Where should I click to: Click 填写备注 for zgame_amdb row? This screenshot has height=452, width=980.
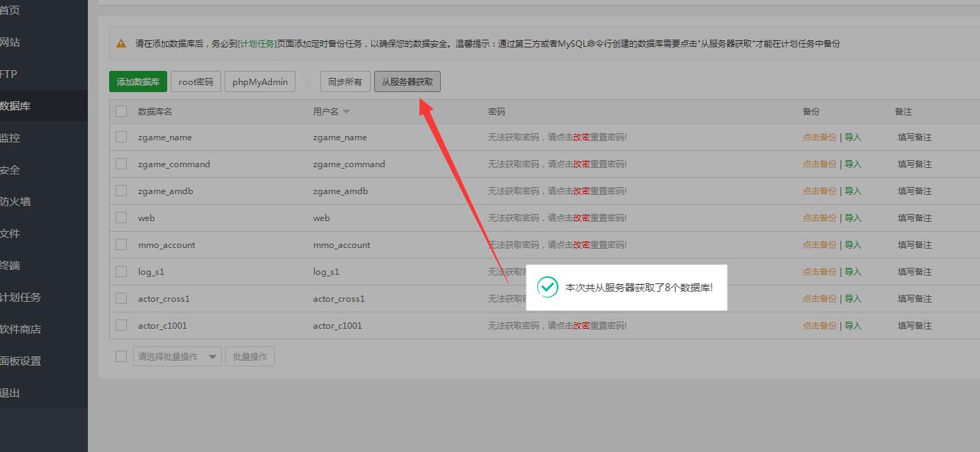tap(914, 191)
